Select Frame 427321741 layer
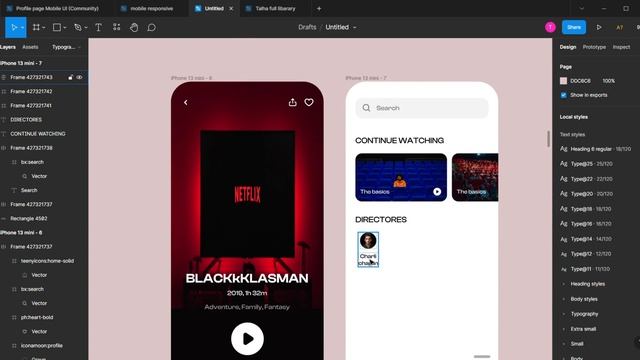The image size is (640, 360). [31, 106]
